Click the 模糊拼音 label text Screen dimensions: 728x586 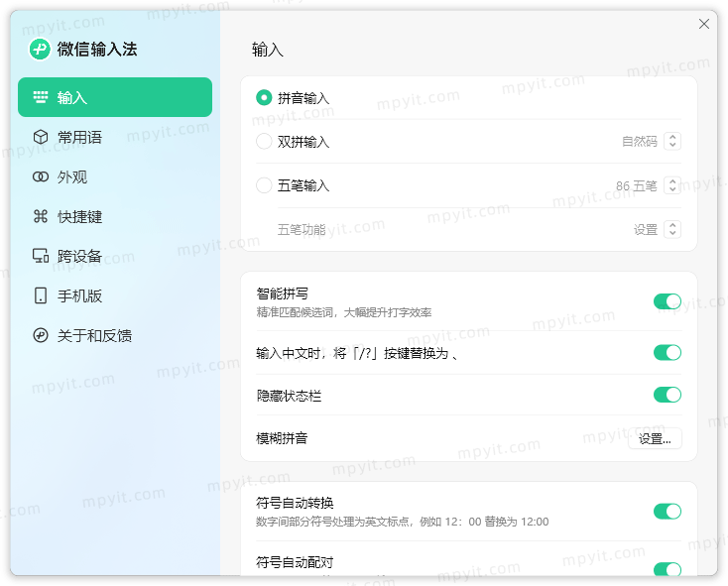[282, 438]
